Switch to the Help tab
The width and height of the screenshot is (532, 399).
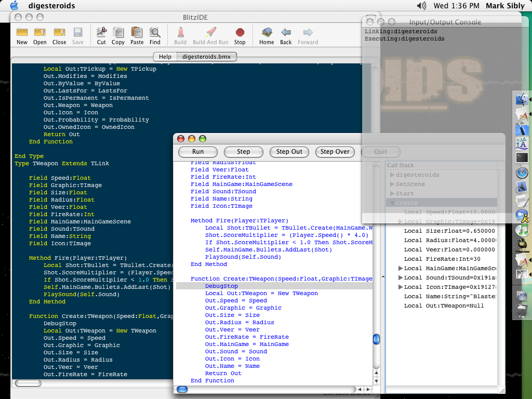coord(165,57)
